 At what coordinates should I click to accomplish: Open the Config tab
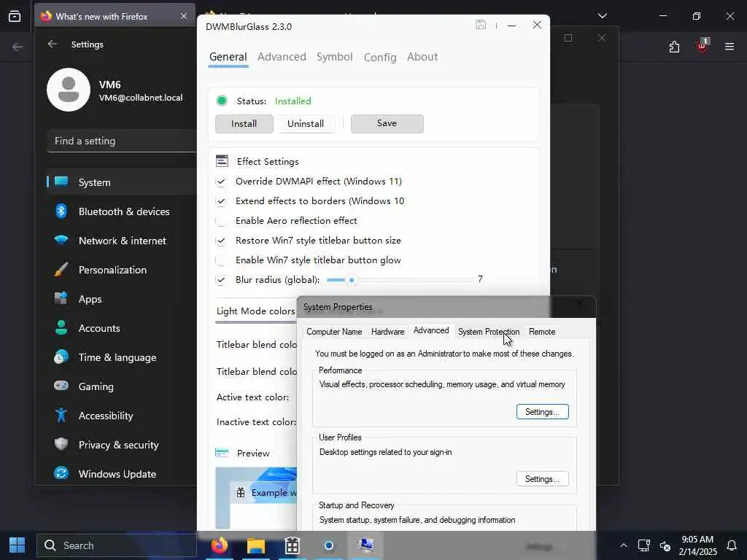click(x=380, y=57)
